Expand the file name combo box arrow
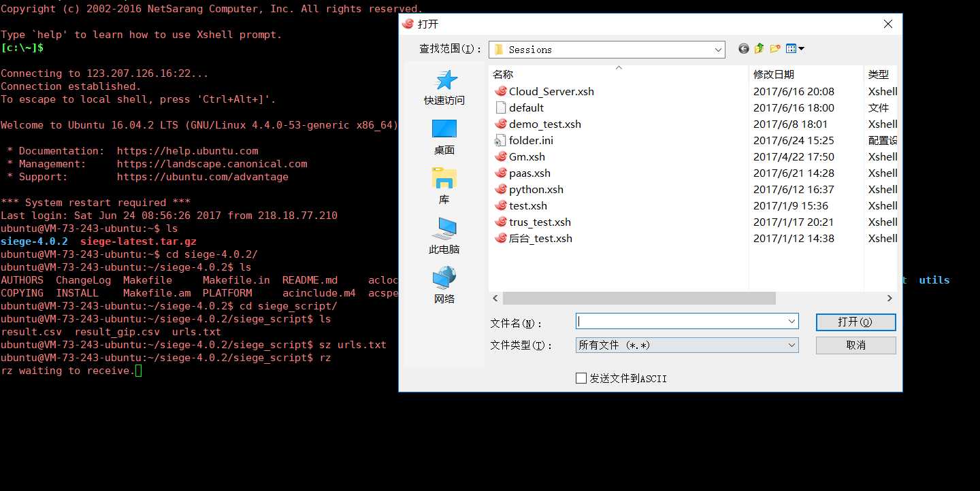Screen dimensions: 980x491 [x=791, y=321]
